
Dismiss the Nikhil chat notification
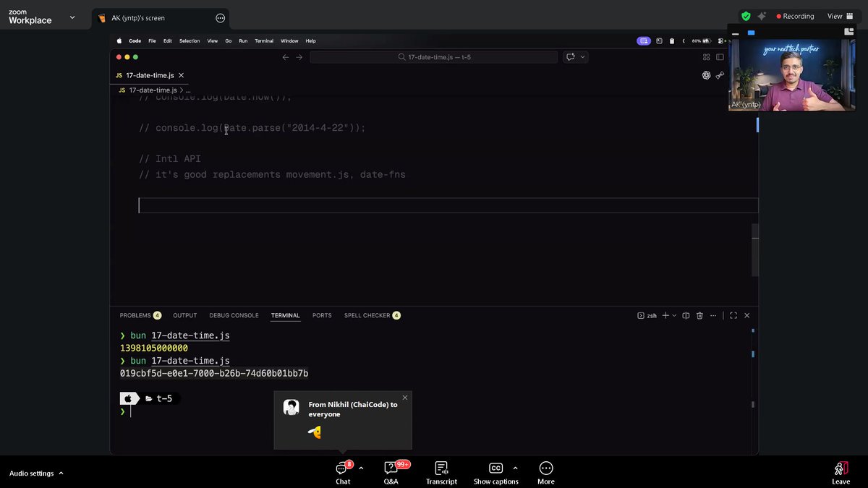405,398
